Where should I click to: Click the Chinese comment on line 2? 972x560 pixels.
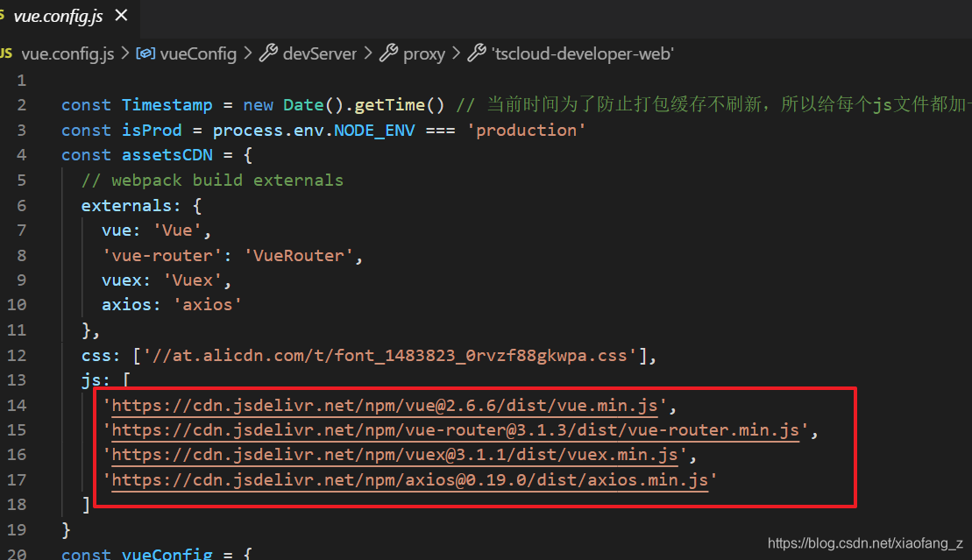(x=714, y=104)
